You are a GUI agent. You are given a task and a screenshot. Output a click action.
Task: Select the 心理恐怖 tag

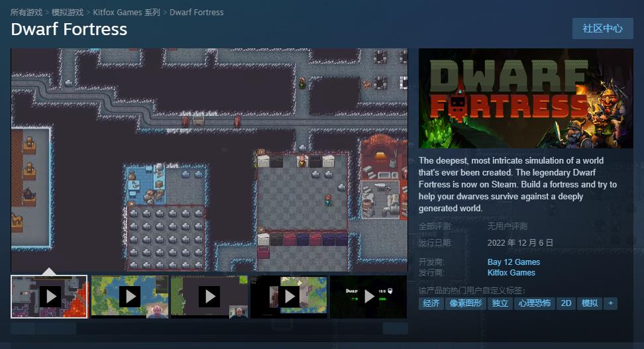tap(534, 303)
